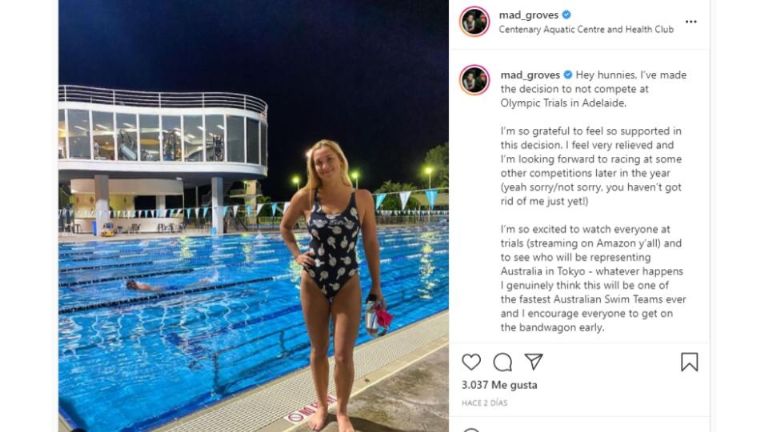Open the three-dot more options menu
768x432 pixels.
(x=691, y=22)
